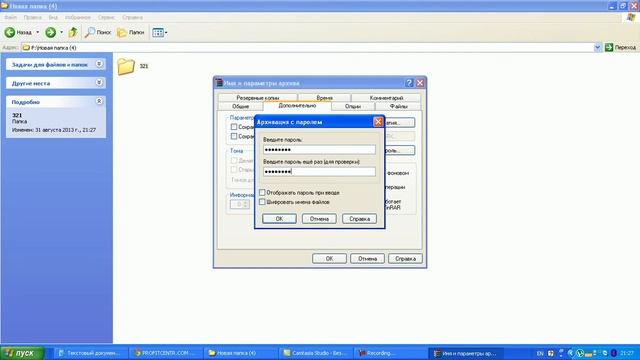
Task: Open the address bar dropdown arrow
Action: pos(598,47)
